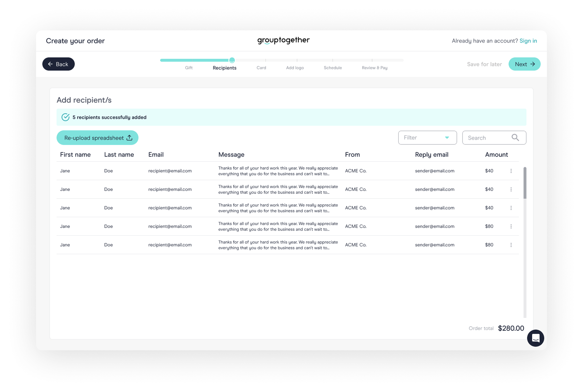The image size is (583, 392).
Task: Click the arrow icon inside the Next button
Action: click(x=533, y=64)
